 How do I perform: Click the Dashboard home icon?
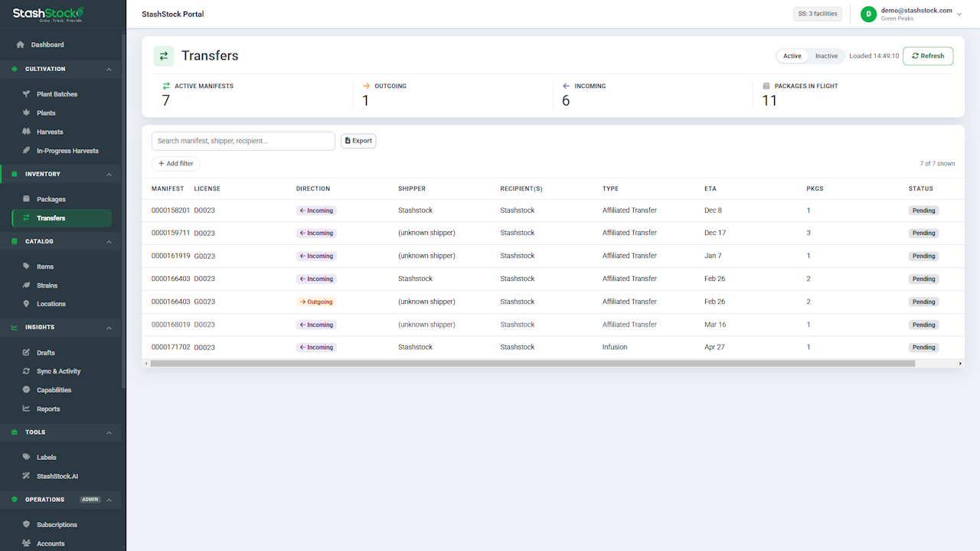coord(21,44)
